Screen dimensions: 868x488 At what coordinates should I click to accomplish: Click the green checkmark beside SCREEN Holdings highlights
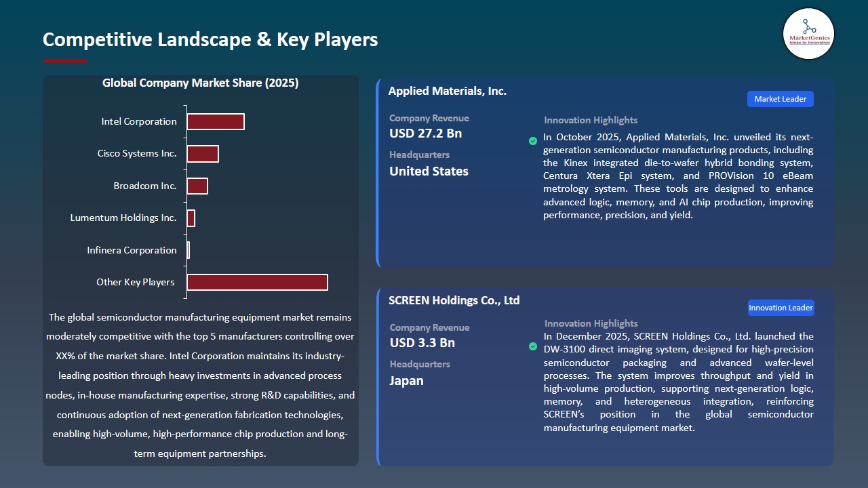click(x=532, y=346)
